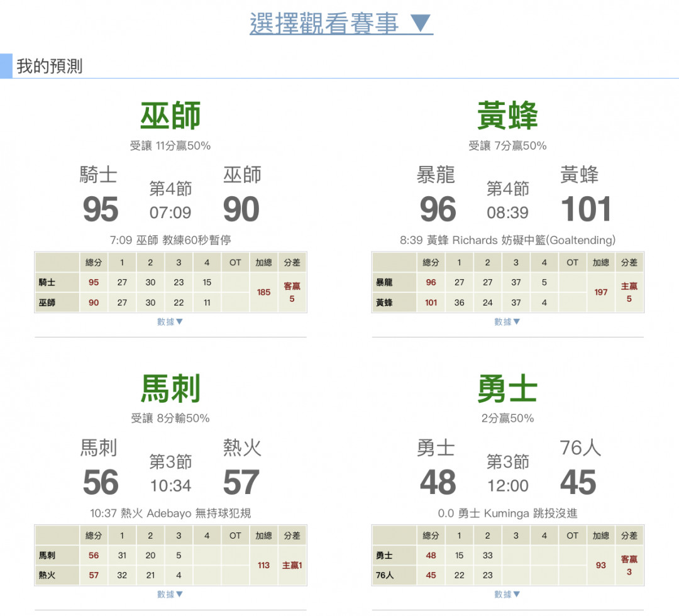This screenshot has width=679, height=616.
Task: Click the large 黃蜂 score 101
Action: [586, 209]
